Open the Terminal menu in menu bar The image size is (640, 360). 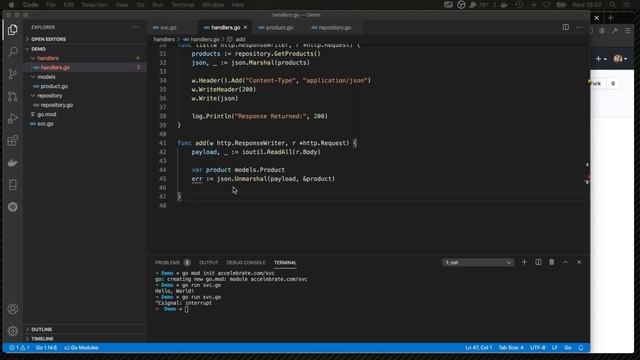(x=182, y=5)
